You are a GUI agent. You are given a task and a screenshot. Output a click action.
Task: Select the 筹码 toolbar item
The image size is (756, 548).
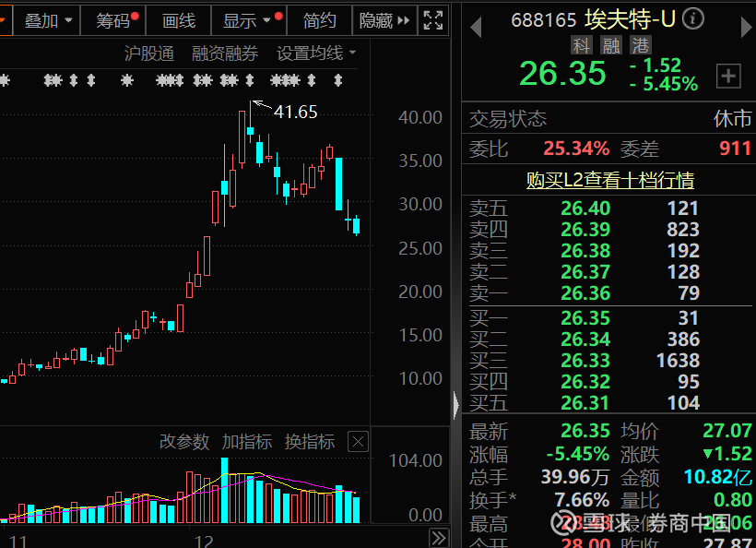(113, 20)
